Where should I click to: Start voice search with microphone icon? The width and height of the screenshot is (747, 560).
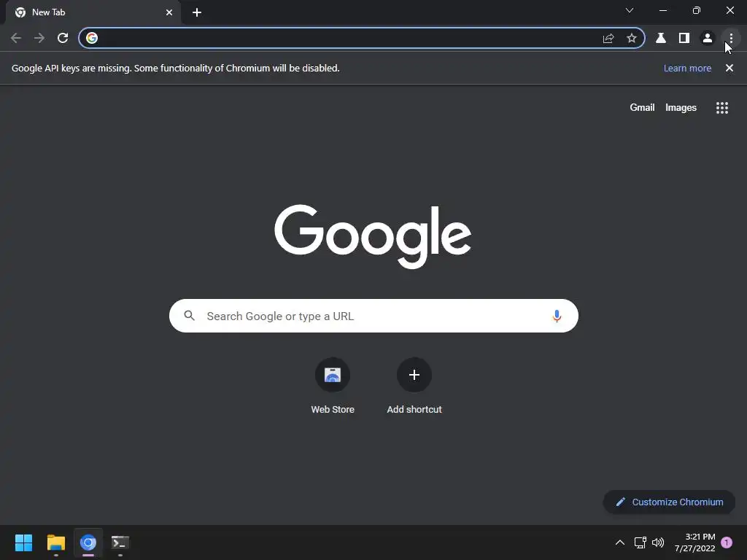[557, 316]
